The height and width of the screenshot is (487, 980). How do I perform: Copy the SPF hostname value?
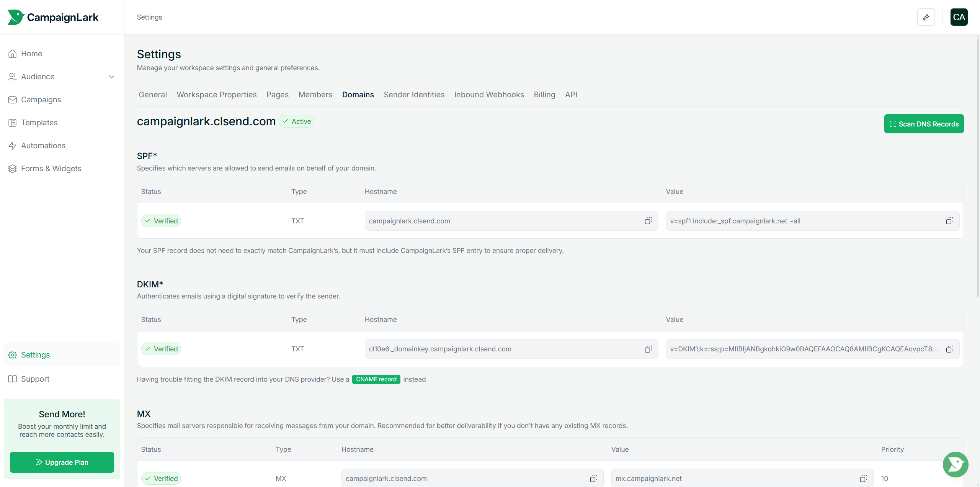tap(648, 221)
